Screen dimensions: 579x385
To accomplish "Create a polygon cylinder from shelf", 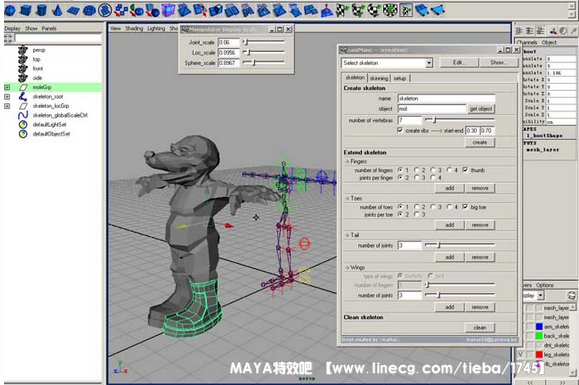I will tap(41, 10).
